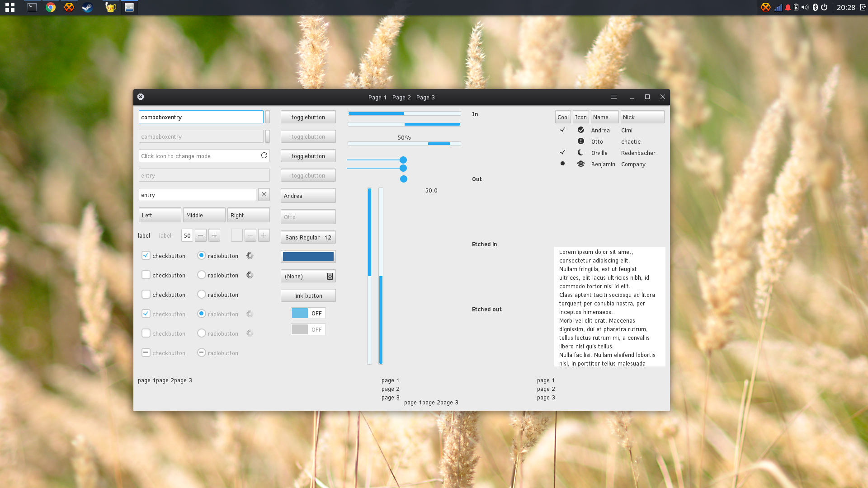The width and height of the screenshot is (868, 488).
Task: Click the Icon column header
Action: pyautogui.click(x=581, y=117)
